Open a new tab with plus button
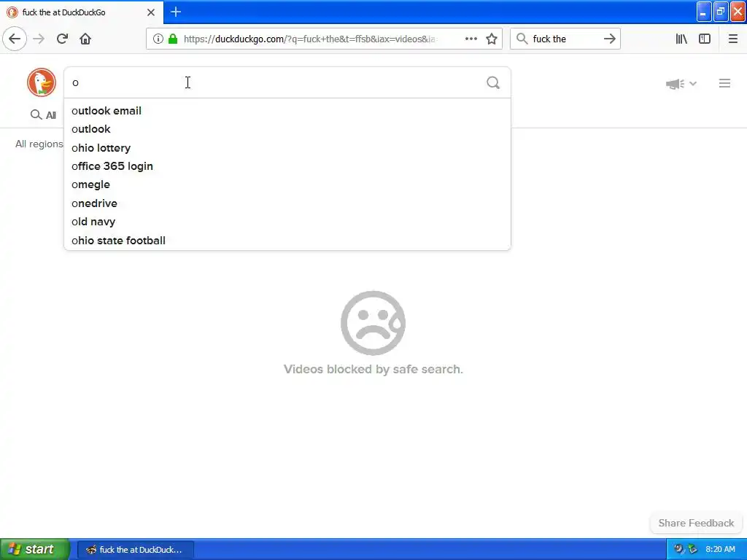This screenshot has width=747, height=560. (x=176, y=12)
